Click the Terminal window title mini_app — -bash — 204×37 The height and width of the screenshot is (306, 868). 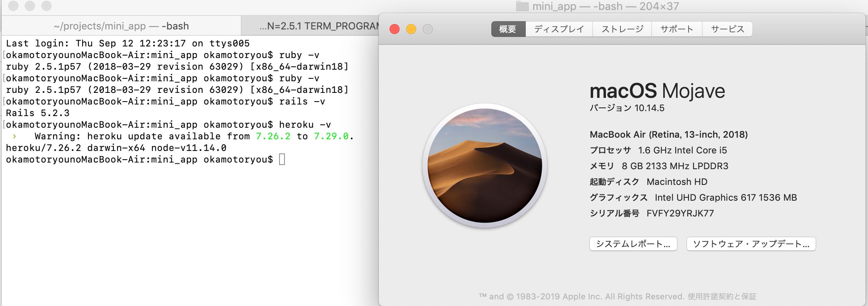pos(606,6)
